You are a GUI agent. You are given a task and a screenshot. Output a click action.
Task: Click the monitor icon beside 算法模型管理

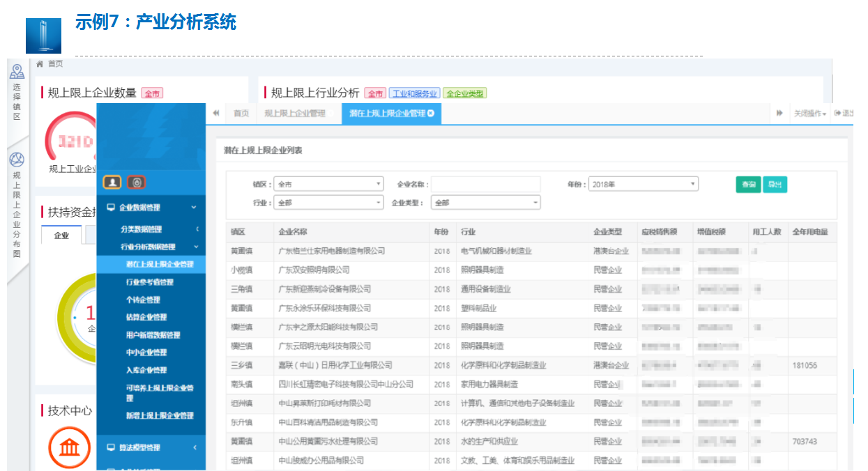(x=111, y=447)
